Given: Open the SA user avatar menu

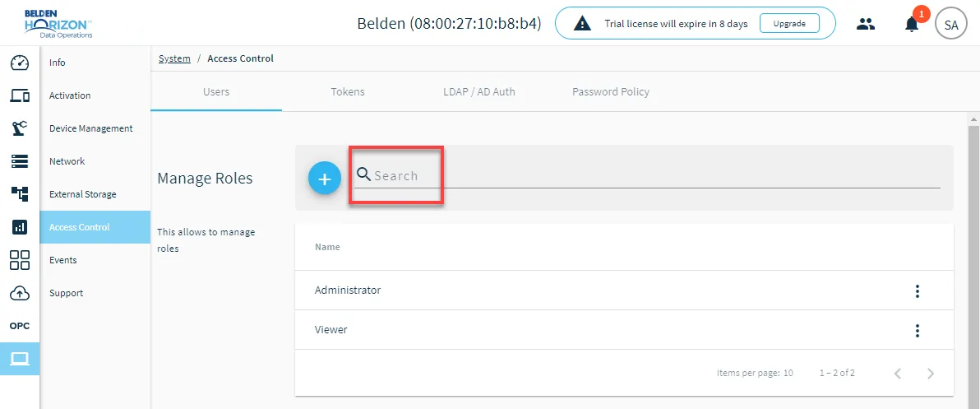Looking at the screenshot, I should point(951,25).
